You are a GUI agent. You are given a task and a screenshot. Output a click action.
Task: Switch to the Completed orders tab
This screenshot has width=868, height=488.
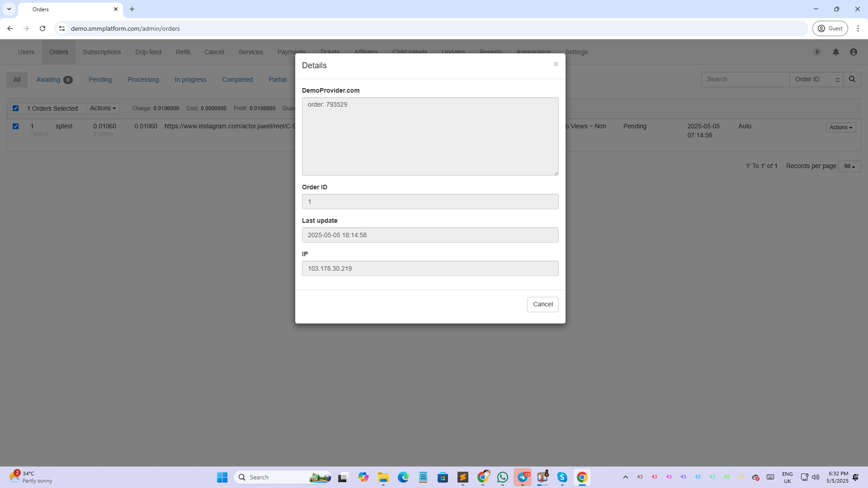click(x=237, y=80)
